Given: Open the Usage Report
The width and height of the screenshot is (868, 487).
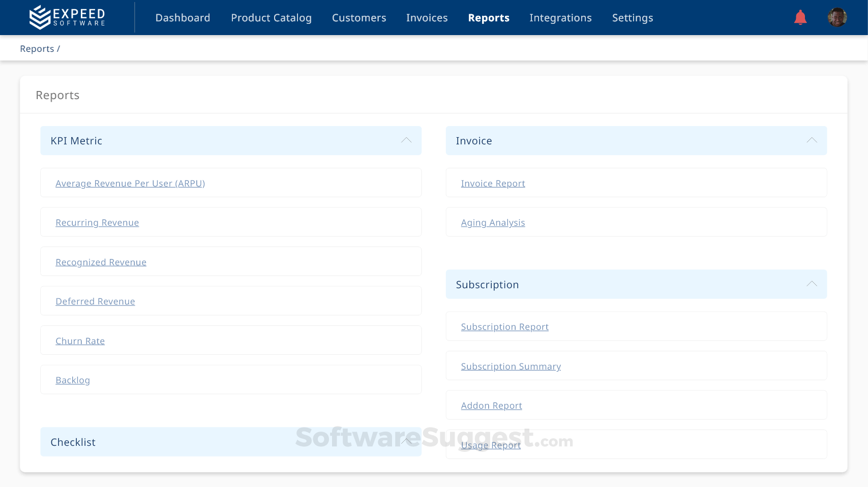Looking at the screenshot, I should click(491, 445).
